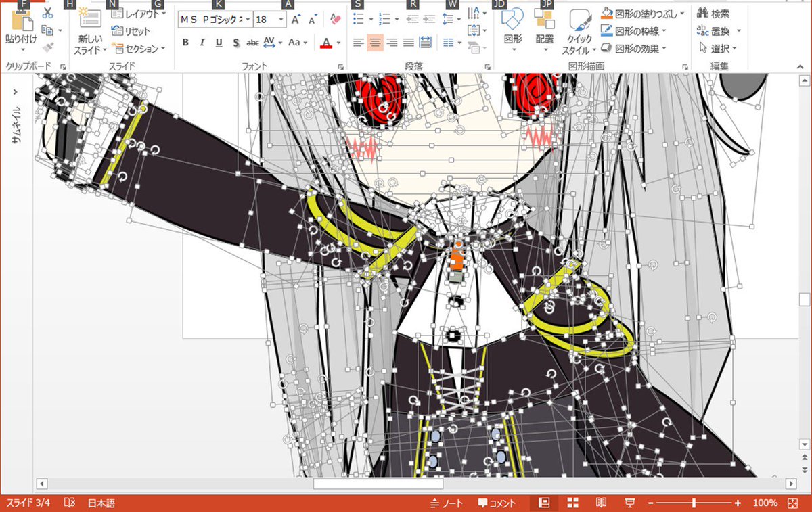Click the Format Painter brush icon
Viewport: 812px width, 512px height.
point(47,47)
